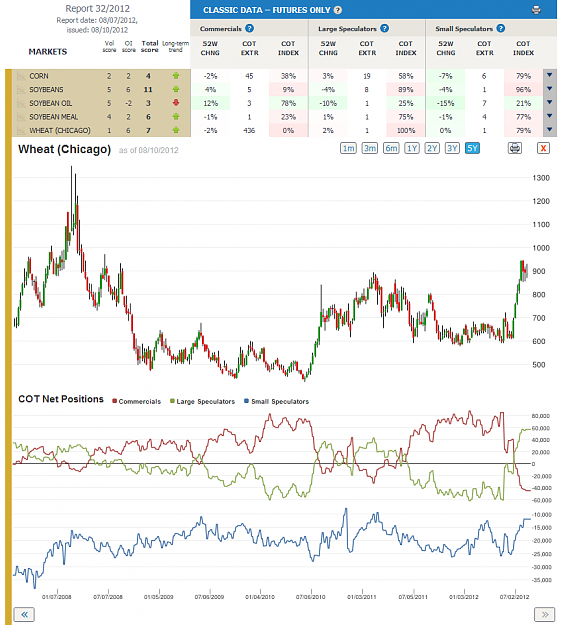This screenshot has width=563, height=625.
Task: Show Commercials help tooltip icon
Action: tap(249, 28)
